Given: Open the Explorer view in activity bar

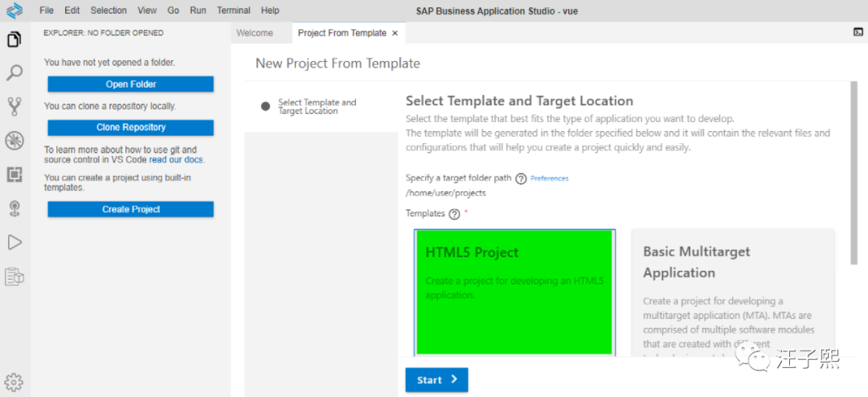Looking at the screenshot, I should point(14,39).
